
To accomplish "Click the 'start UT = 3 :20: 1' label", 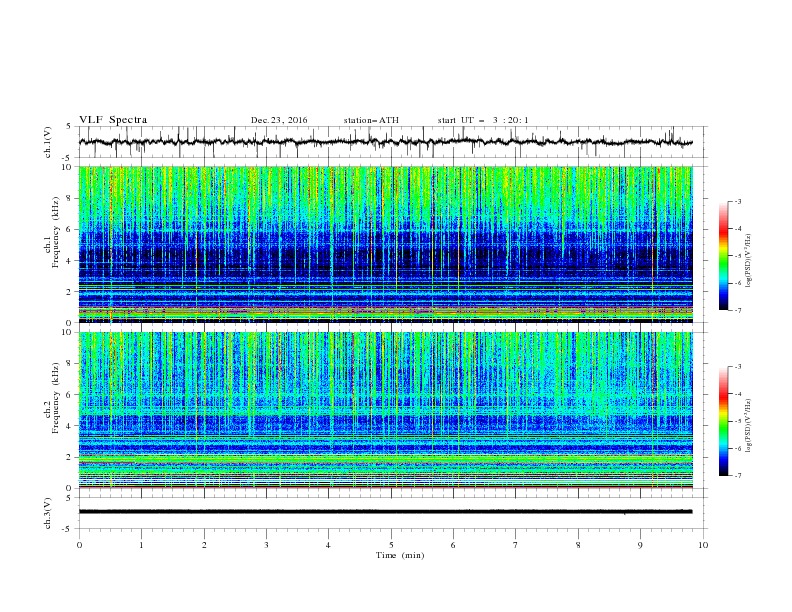I will 483,120.
